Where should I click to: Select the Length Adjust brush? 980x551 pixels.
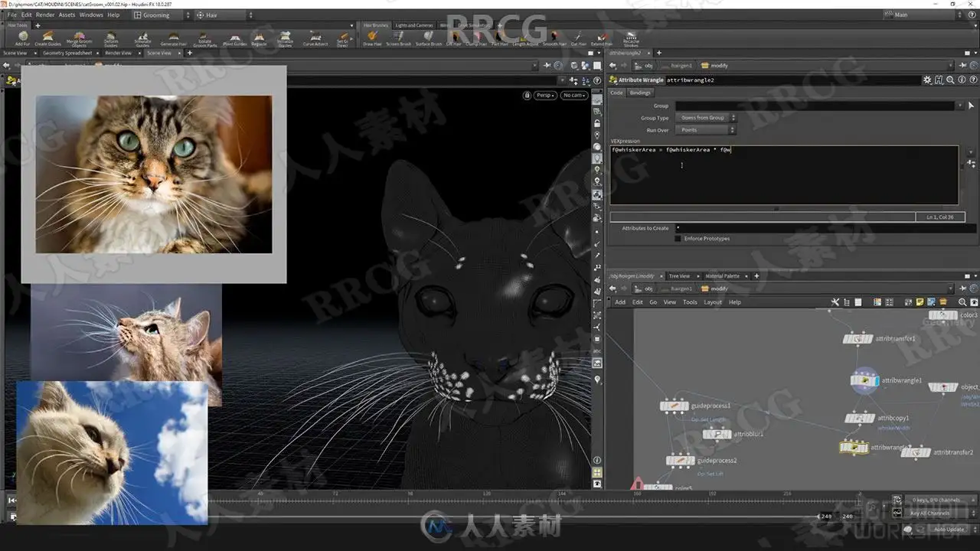[525, 39]
